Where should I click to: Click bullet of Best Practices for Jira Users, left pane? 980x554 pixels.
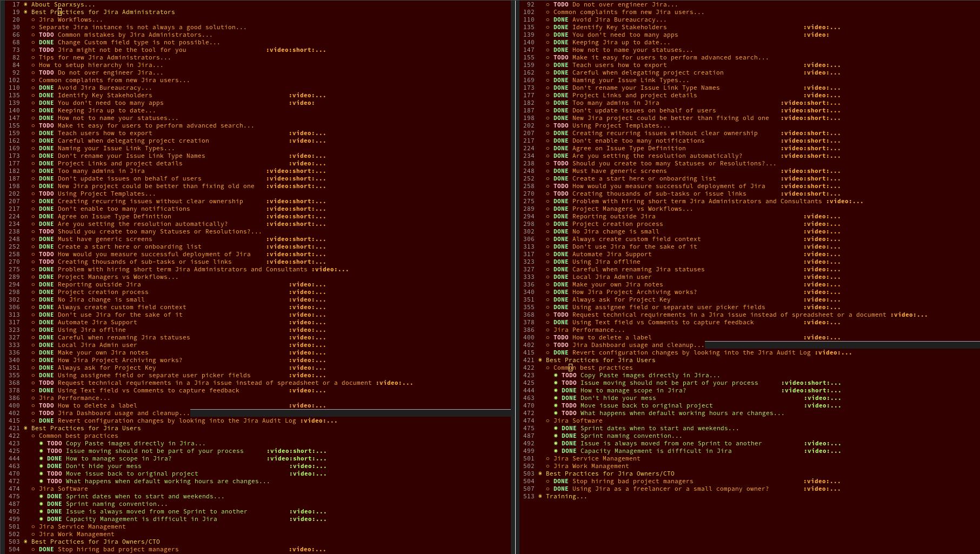pos(25,428)
